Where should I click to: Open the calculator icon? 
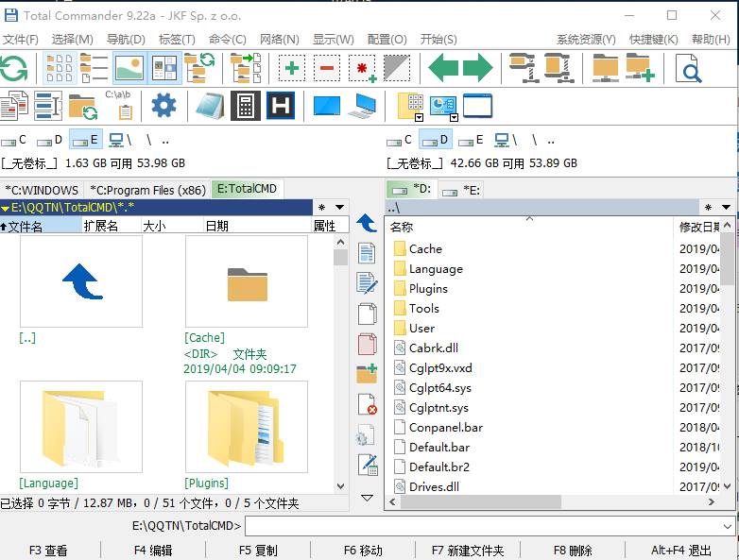[245, 106]
